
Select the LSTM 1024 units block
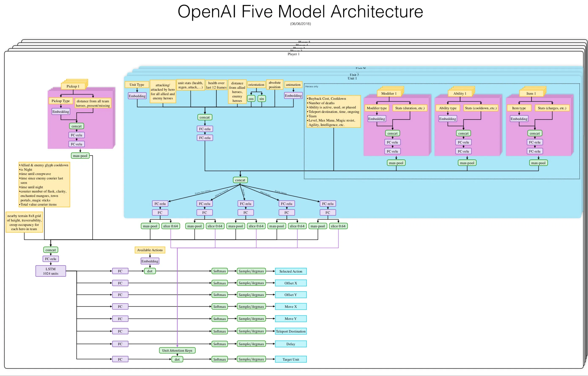click(x=50, y=271)
